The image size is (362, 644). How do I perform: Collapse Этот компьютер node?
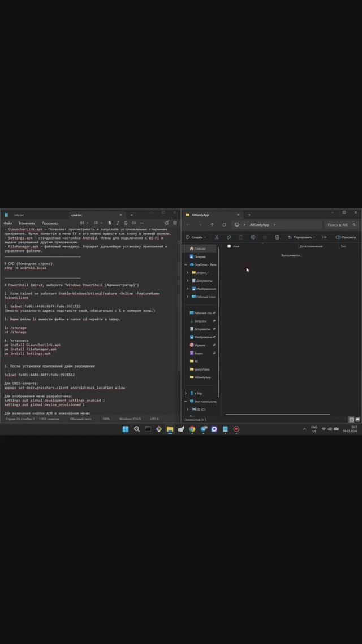pos(186,401)
